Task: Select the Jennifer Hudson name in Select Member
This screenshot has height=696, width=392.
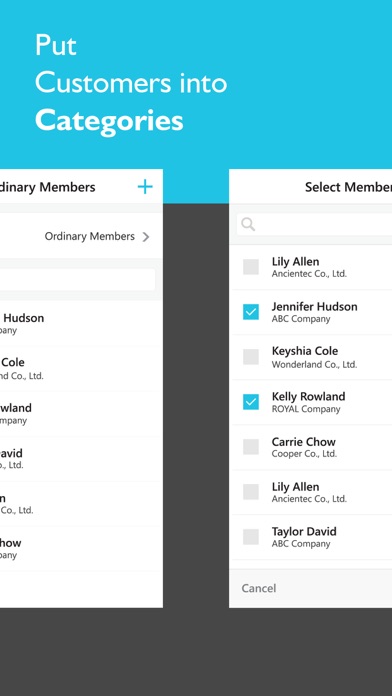Action: coord(314,307)
